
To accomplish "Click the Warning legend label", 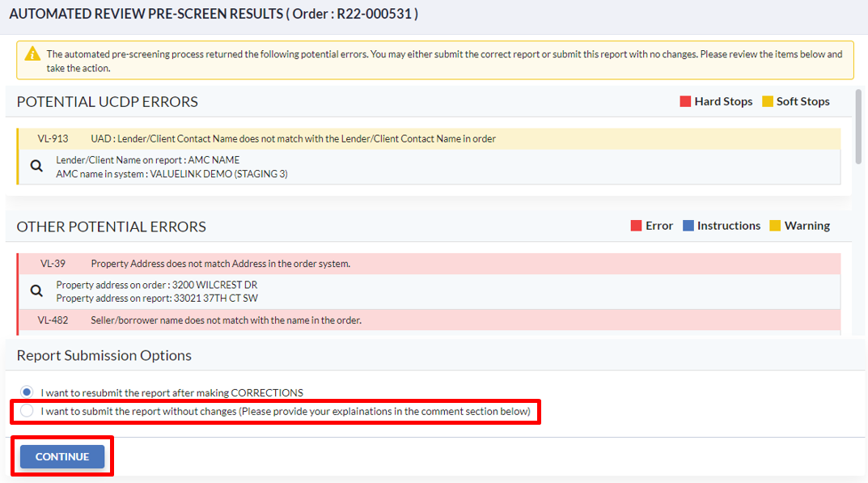I will point(807,226).
